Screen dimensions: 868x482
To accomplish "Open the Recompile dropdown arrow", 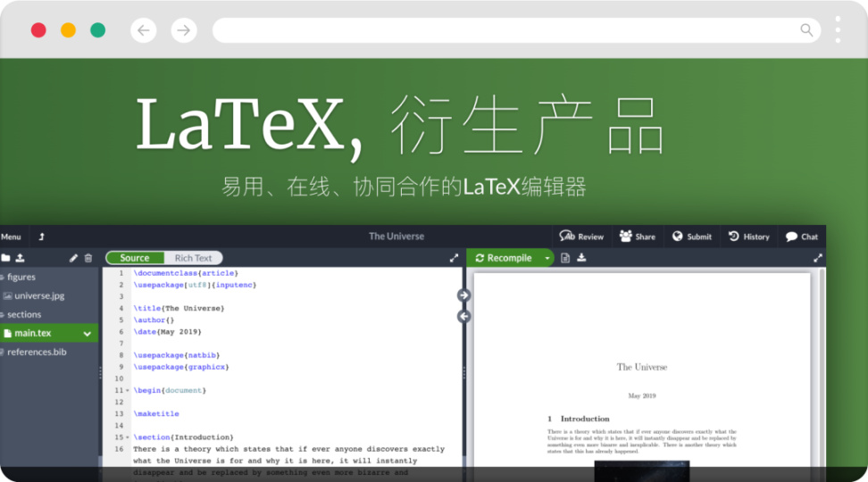I will pyautogui.click(x=547, y=258).
